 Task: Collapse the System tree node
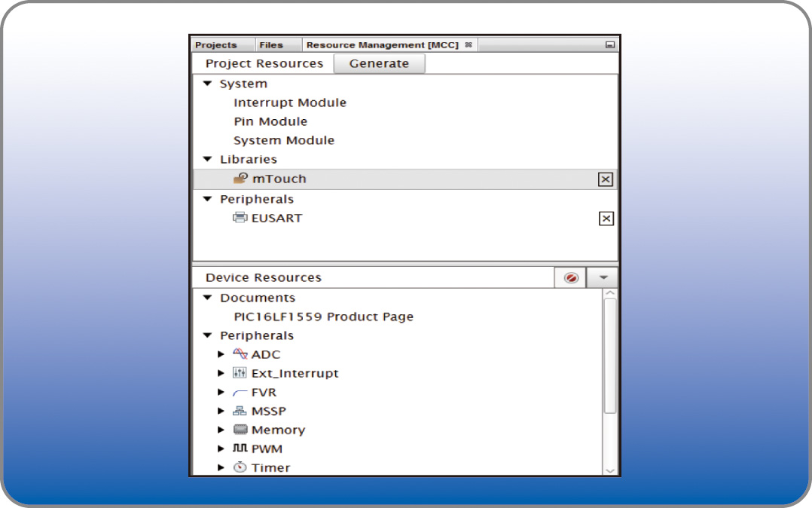tap(208, 84)
